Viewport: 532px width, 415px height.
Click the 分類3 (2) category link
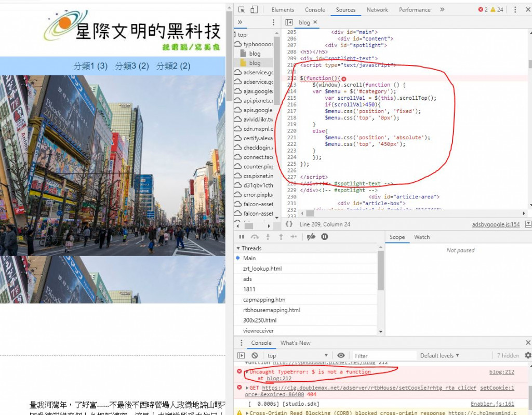tap(131, 66)
